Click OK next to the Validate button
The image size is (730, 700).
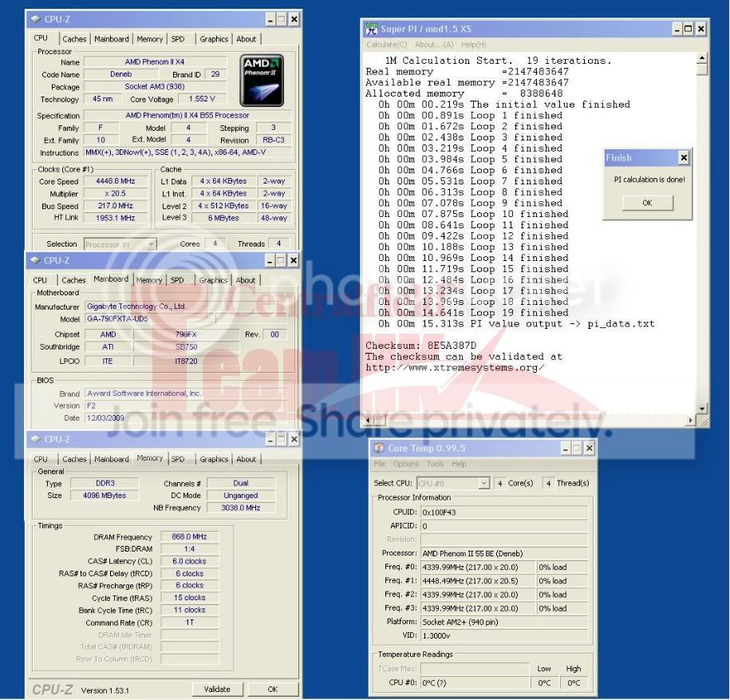(272, 690)
